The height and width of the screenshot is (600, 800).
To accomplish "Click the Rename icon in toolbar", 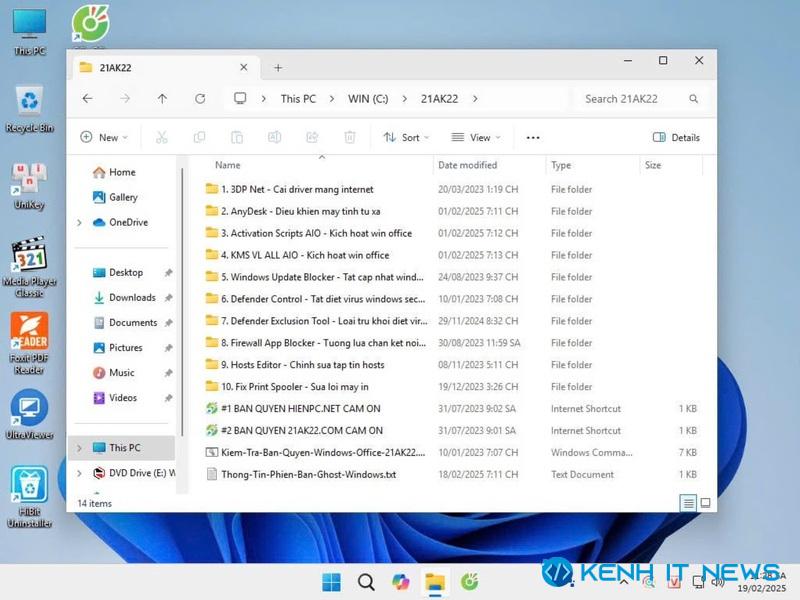I will tap(274, 137).
